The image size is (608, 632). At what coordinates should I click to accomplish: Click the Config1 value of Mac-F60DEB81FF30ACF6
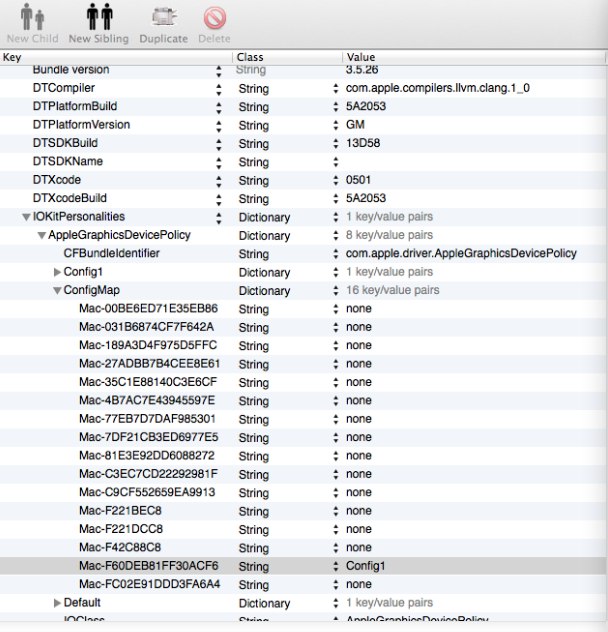(365, 566)
